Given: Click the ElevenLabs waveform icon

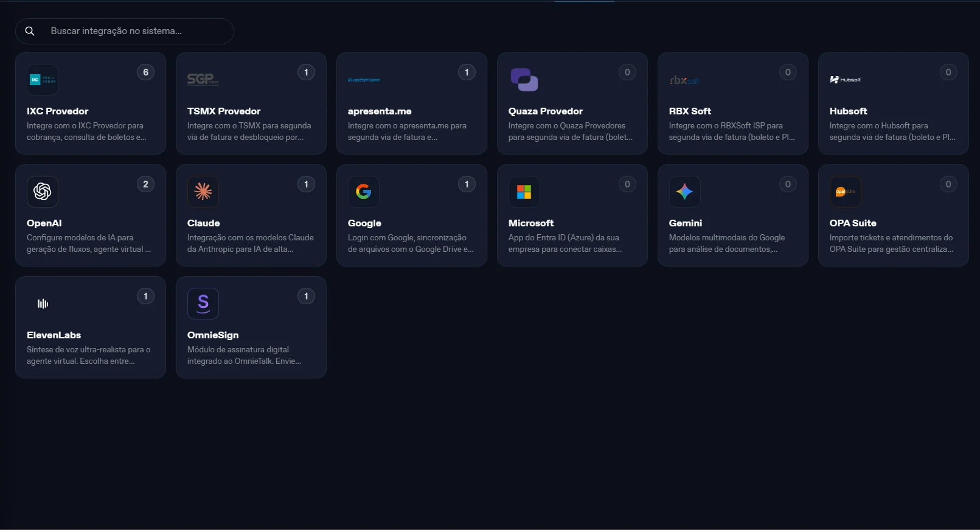Looking at the screenshot, I should [x=43, y=304].
